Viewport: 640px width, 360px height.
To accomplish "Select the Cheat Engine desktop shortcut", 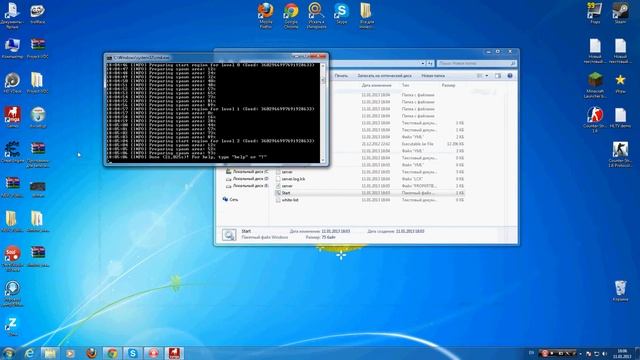I will coord(12,152).
